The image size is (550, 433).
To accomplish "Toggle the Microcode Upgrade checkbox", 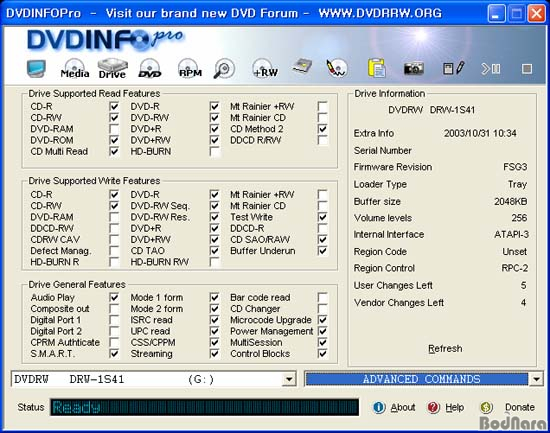I will [322, 320].
